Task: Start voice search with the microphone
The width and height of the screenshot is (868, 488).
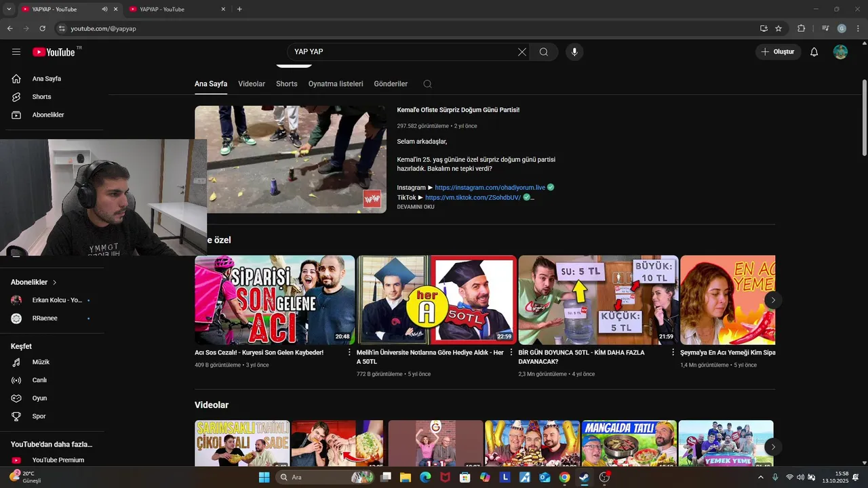Action: pyautogui.click(x=574, y=52)
